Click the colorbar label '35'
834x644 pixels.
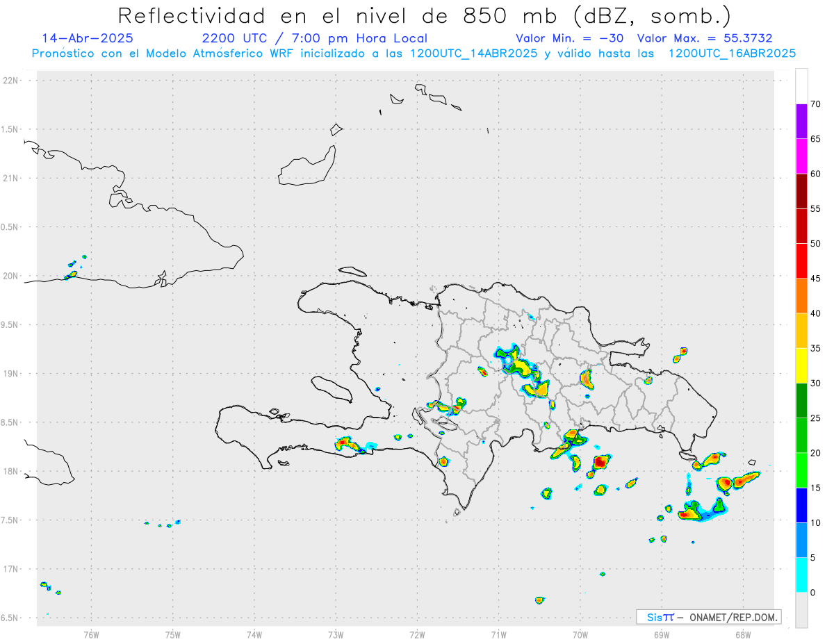coord(815,348)
